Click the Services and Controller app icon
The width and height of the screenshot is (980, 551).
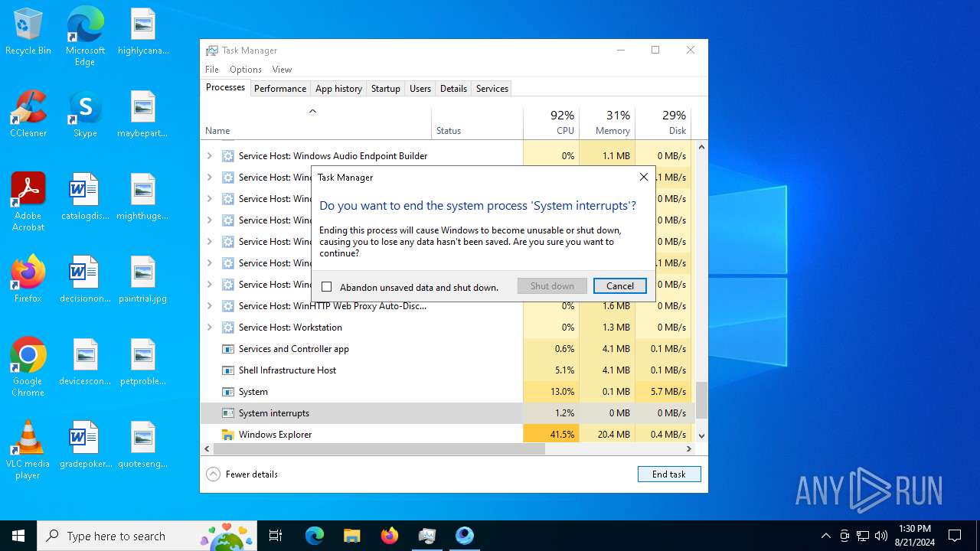coord(227,349)
